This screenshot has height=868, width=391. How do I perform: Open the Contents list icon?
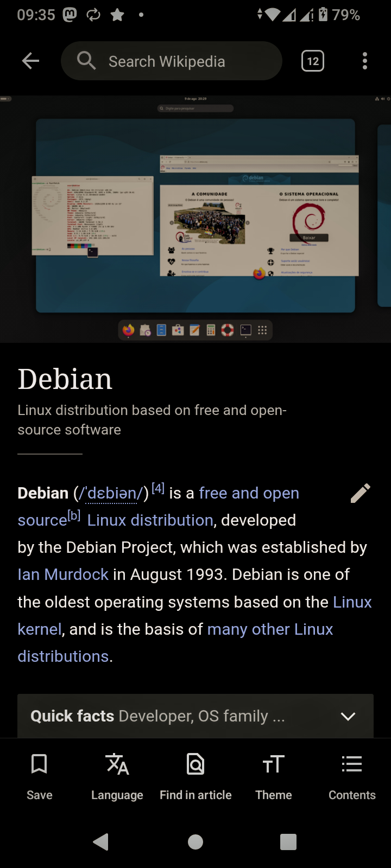pos(352,764)
